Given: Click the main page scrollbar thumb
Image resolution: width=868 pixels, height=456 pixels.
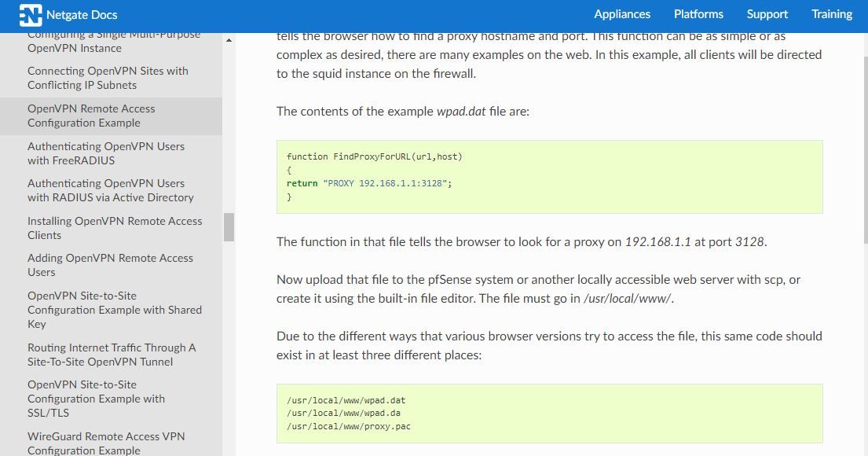Looking at the screenshot, I should [x=866, y=149].
